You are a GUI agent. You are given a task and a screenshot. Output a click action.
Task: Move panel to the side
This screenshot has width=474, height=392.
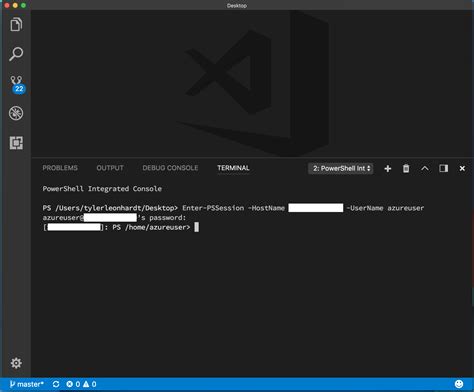point(443,168)
